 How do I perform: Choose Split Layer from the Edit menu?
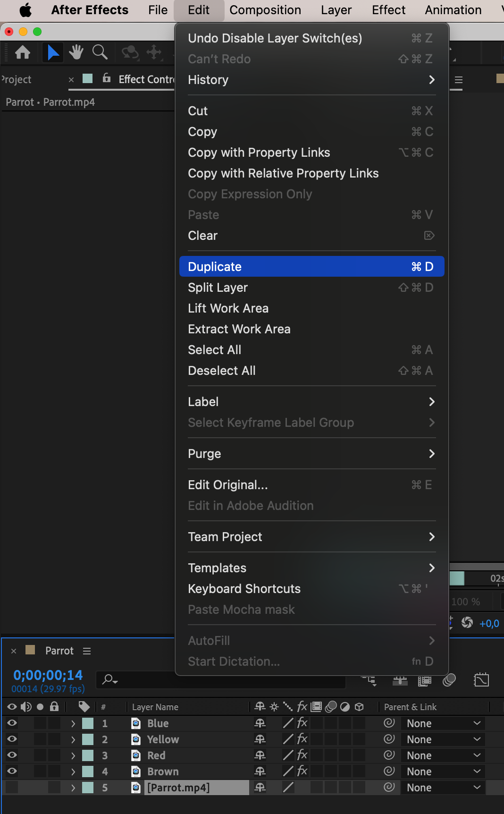(311, 287)
